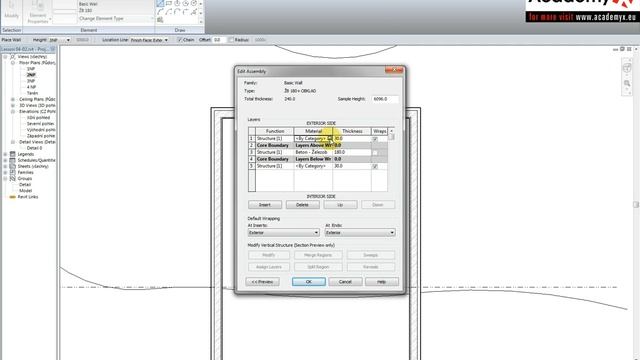
Task: Click layers table scrollbar up arrow
Action: pyautogui.click(x=391, y=131)
